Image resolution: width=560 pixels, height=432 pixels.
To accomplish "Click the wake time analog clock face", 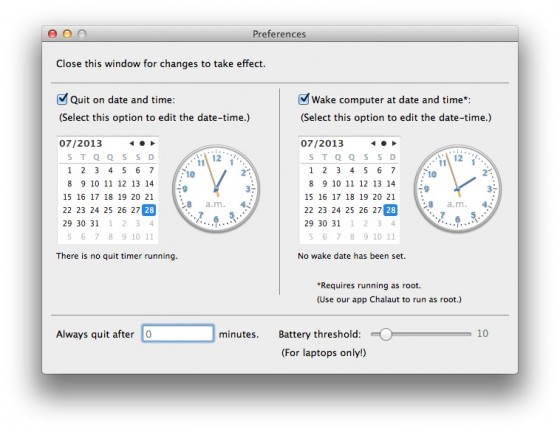I will (x=458, y=189).
